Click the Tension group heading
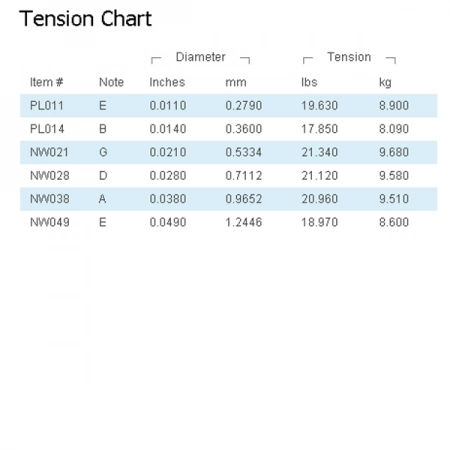Viewport: 450px width, 450px height. pos(349,57)
